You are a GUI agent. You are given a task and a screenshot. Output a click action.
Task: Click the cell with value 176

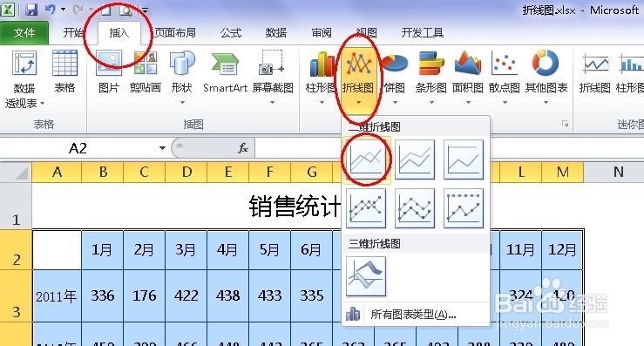144,295
